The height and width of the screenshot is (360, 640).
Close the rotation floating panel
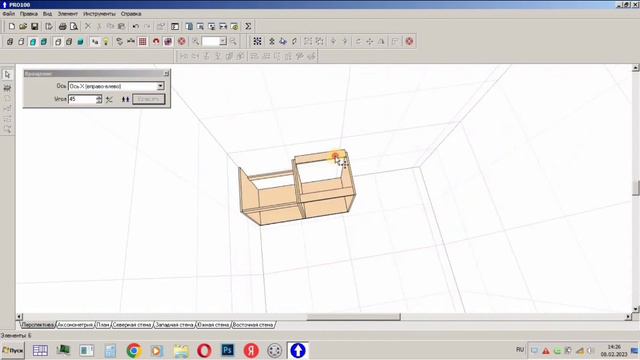click(x=166, y=74)
